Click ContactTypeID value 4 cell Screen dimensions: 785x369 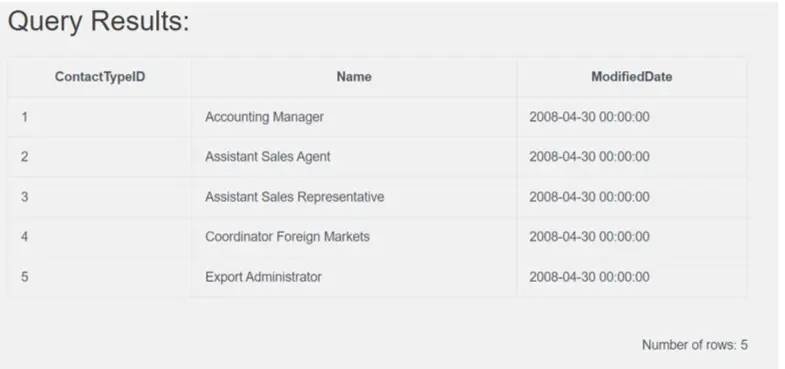(x=100, y=236)
